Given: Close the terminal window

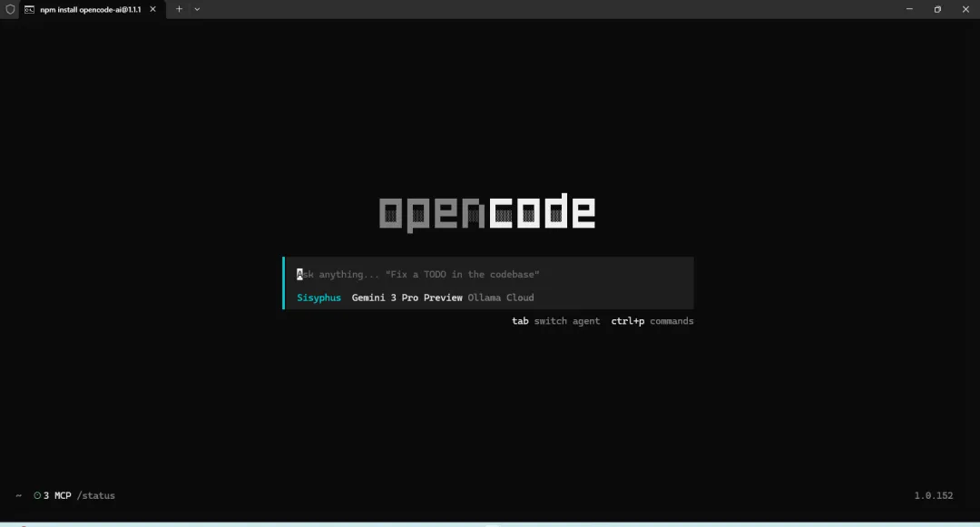Looking at the screenshot, I should [965, 9].
